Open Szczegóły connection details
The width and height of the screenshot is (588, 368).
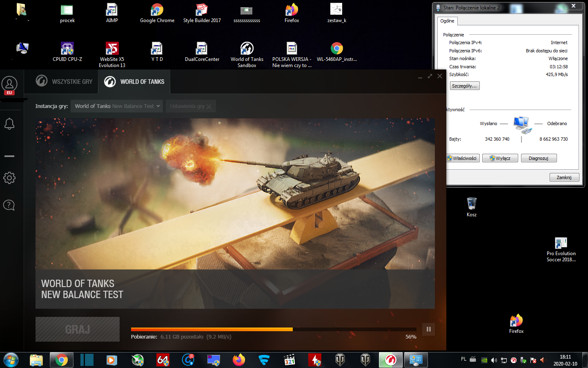pyautogui.click(x=465, y=86)
